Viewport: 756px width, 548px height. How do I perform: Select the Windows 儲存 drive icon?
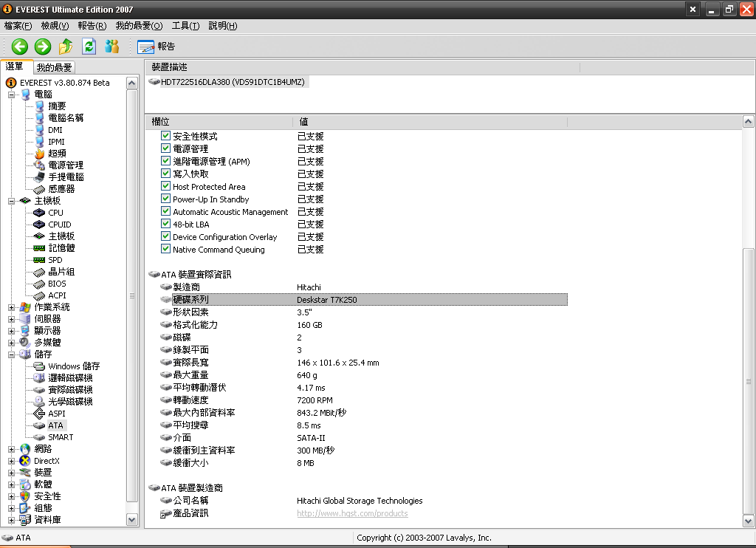tap(39, 366)
